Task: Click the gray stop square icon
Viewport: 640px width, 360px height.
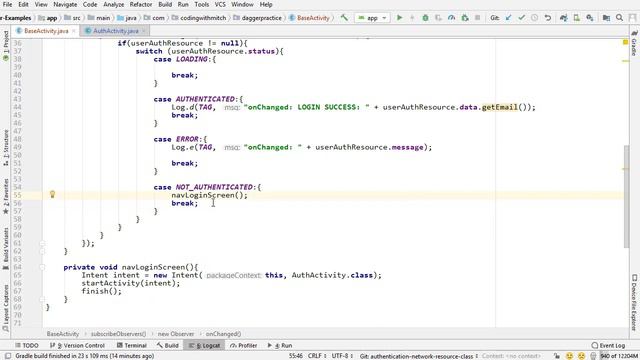Action: (478, 18)
